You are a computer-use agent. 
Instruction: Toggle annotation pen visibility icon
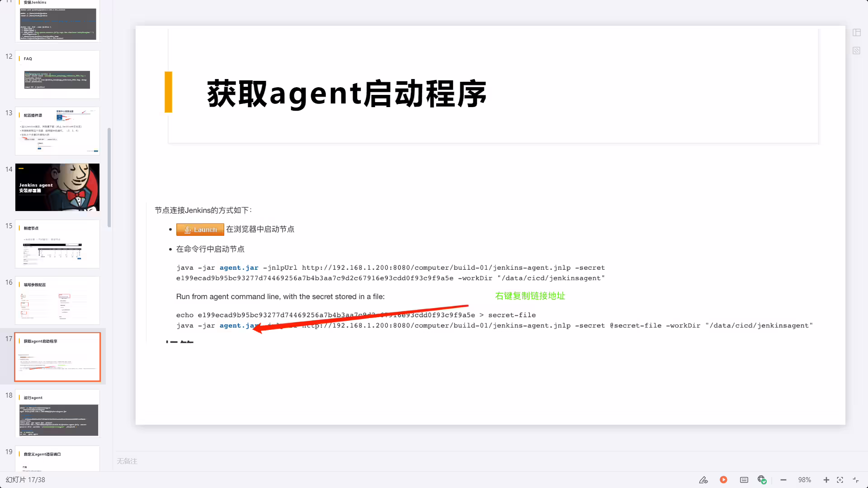pyautogui.click(x=703, y=480)
